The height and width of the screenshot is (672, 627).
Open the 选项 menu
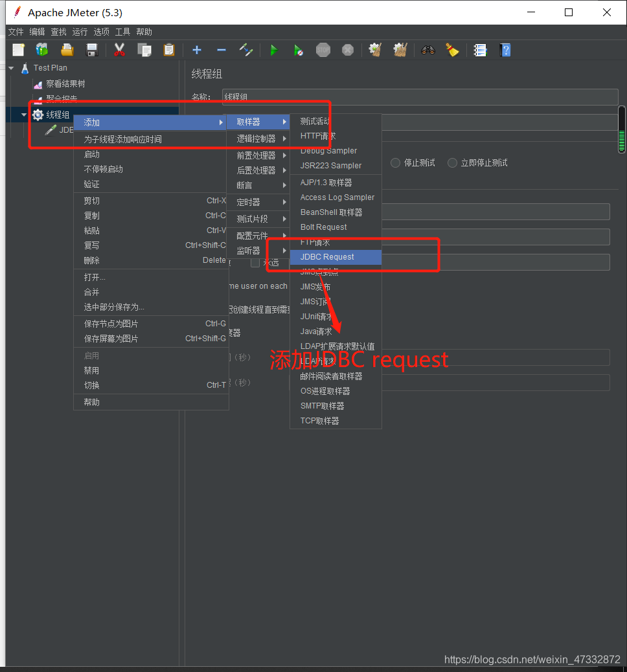tap(101, 32)
